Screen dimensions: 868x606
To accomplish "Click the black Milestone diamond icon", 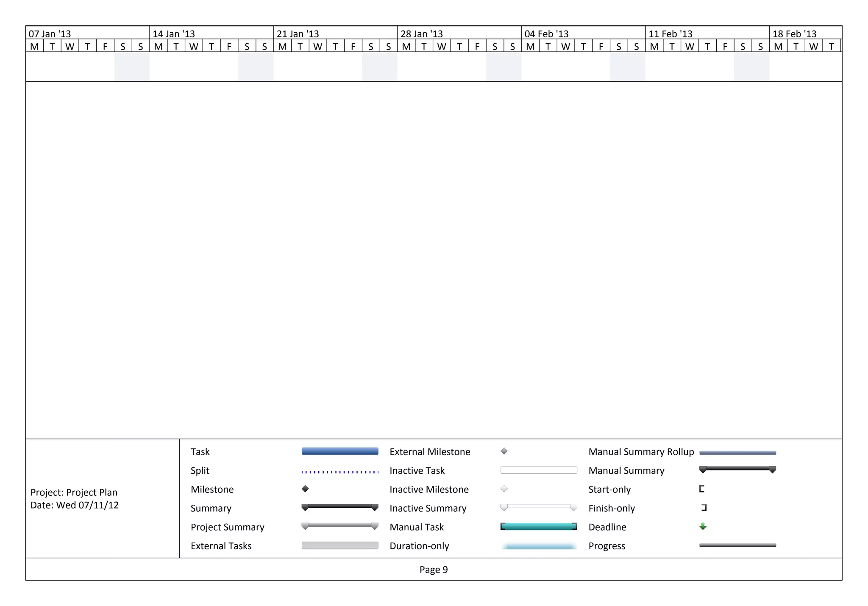I will (x=305, y=489).
